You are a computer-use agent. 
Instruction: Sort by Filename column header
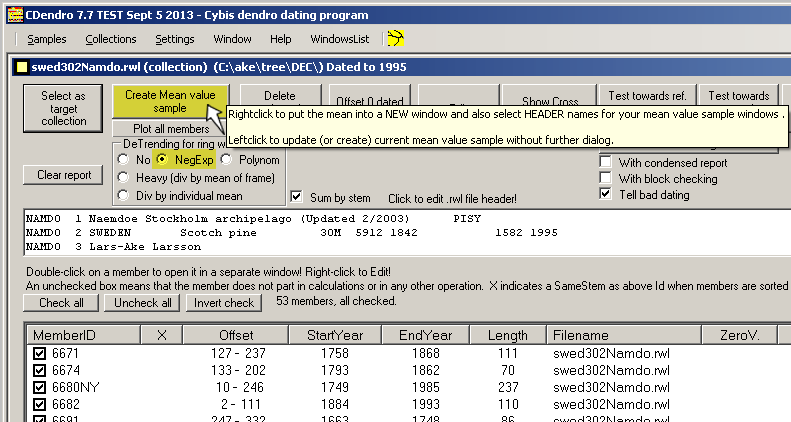point(624,335)
